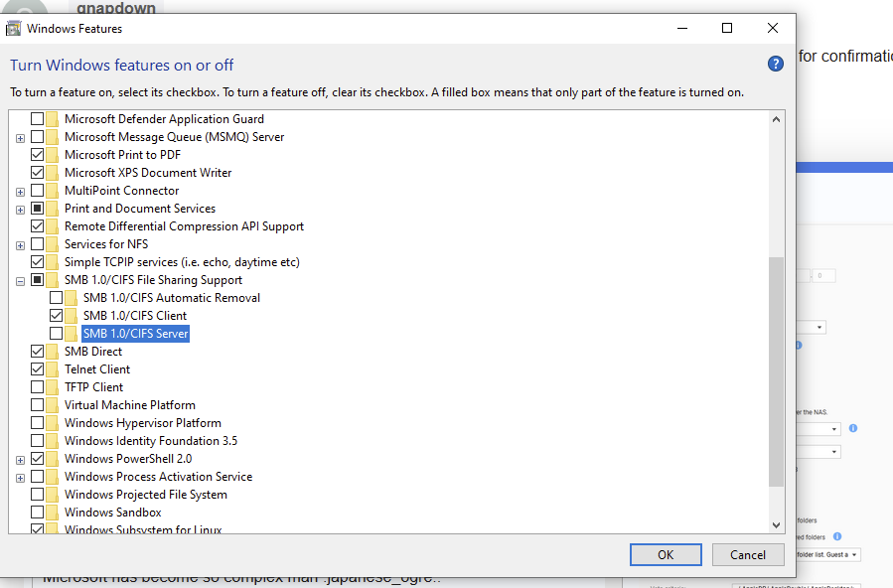The width and height of the screenshot is (893, 588).
Task: Click the Windows Sandbox folder icon
Action: (x=52, y=513)
